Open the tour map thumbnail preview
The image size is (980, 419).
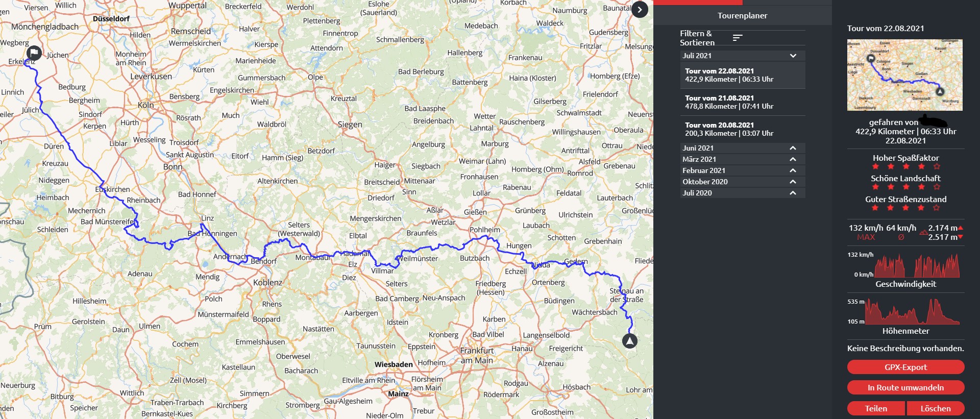(905, 75)
